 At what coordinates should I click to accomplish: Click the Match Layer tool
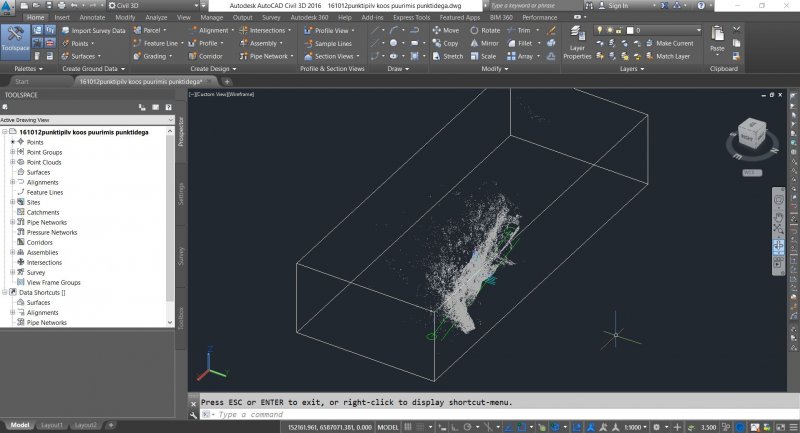(x=668, y=56)
